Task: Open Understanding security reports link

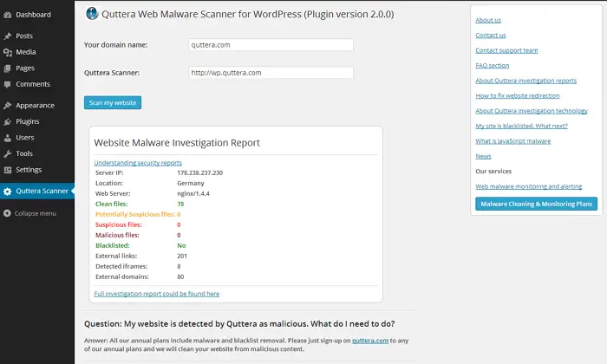Action: (138, 163)
